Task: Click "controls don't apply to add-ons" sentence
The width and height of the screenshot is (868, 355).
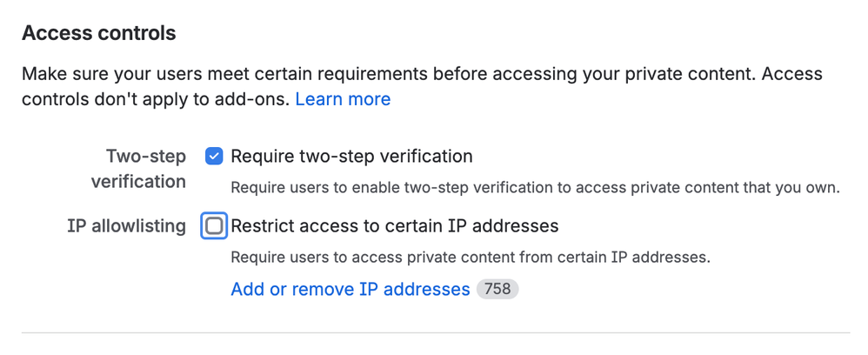Action: click(155, 99)
